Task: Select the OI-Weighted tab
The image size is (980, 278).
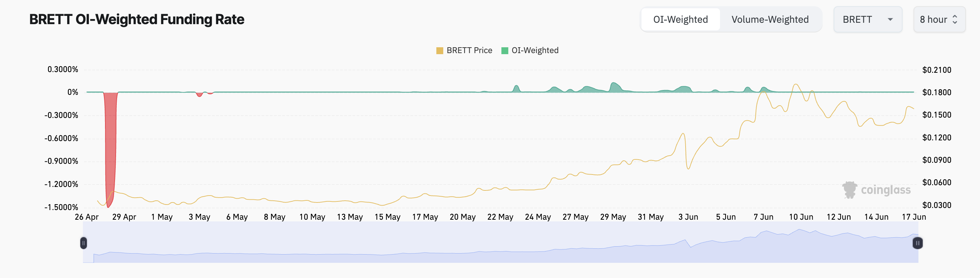Action: [680, 19]
